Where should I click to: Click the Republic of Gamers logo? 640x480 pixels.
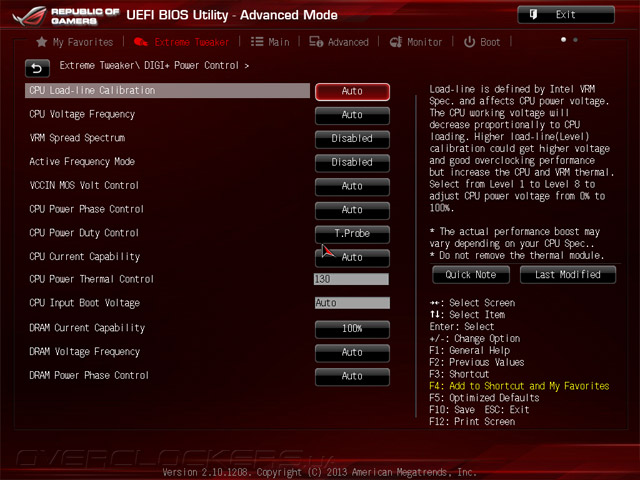click(65, 16)
